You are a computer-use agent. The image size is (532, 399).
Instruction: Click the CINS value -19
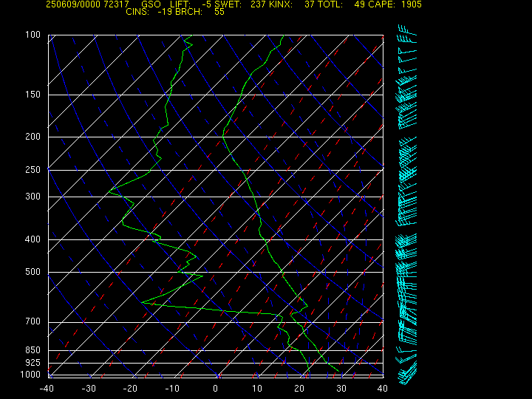click(164, 12)
